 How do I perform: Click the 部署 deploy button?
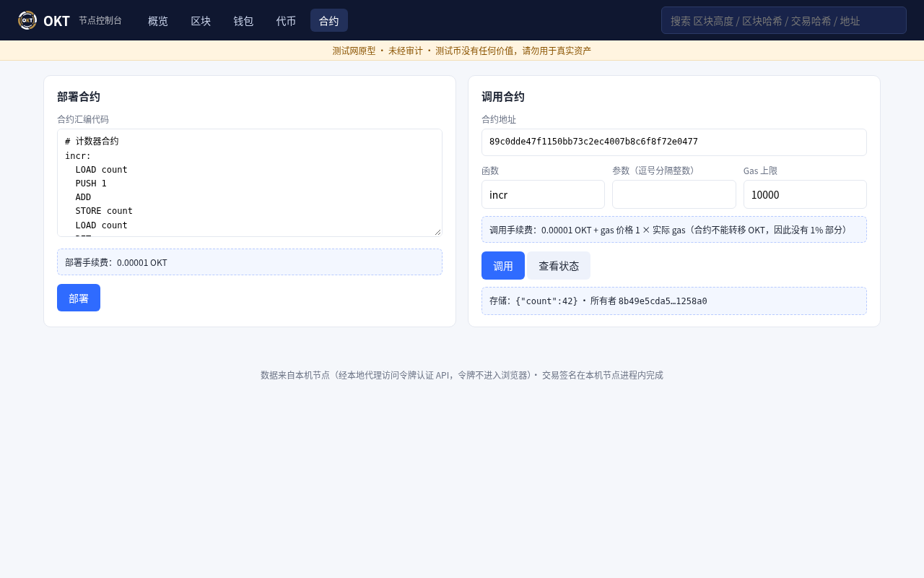79,298
